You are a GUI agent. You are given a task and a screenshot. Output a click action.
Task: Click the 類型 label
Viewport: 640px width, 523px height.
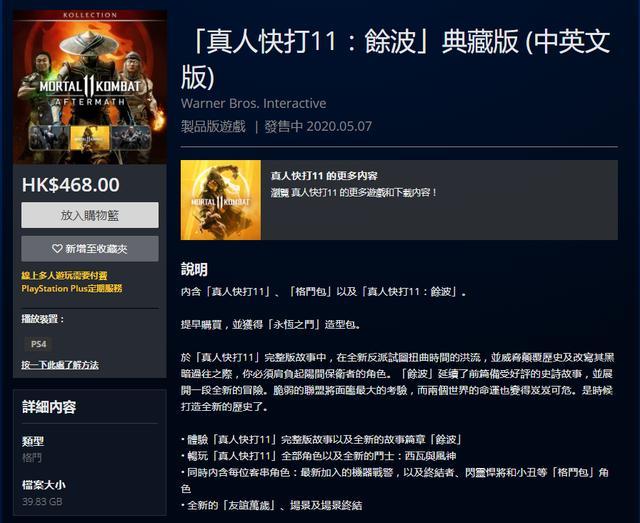click(x=33, y=441)
